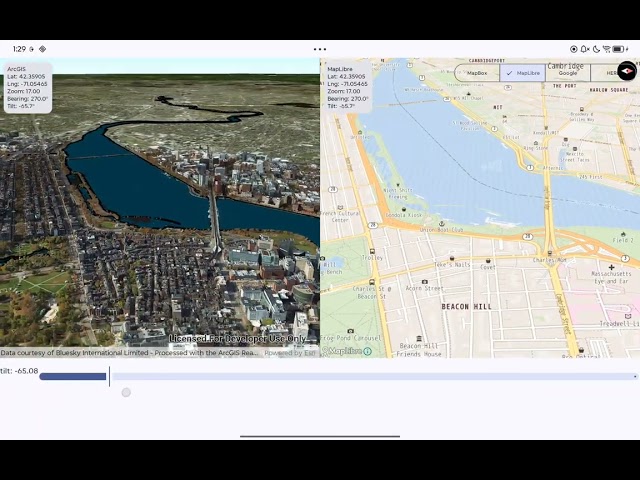Viewport: 640px width, 480px height.
Task: Click the Union Boat Club anchor marker
Action: coord(441,224)
